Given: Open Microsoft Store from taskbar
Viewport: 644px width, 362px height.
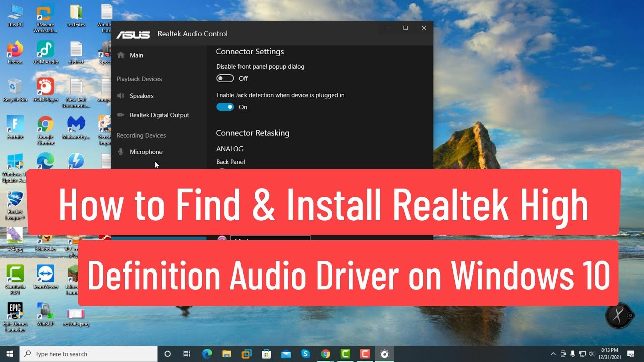Looking at the screenshot, I should tap(266, 354).
